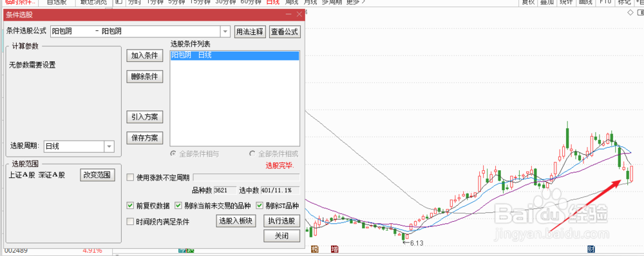The height and width of the screenshot is (256, 644).
Task: Click 删除条件 button
Action: point(144,77)
